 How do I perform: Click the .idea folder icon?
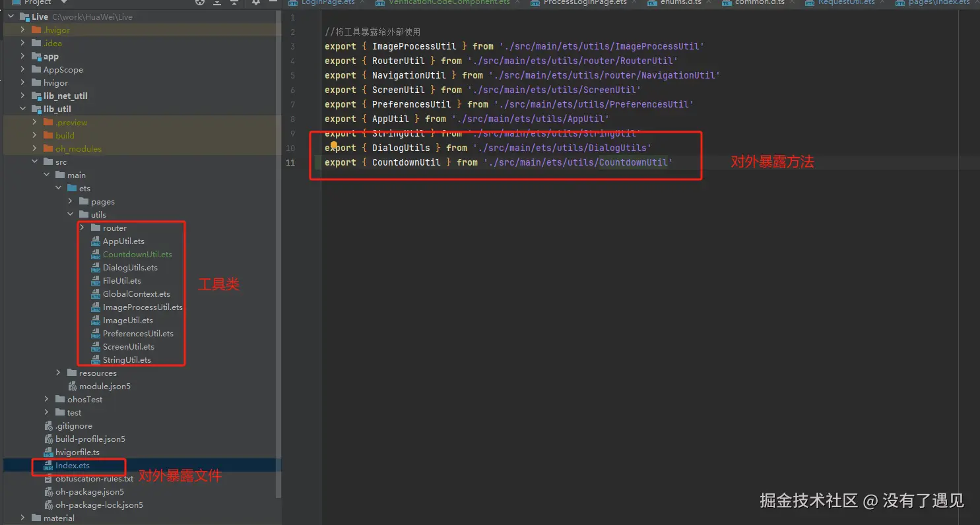(x=36, y=44)
